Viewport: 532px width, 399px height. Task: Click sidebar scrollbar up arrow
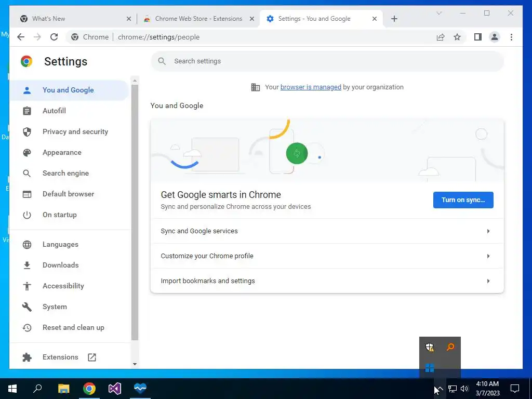(135, 81)
